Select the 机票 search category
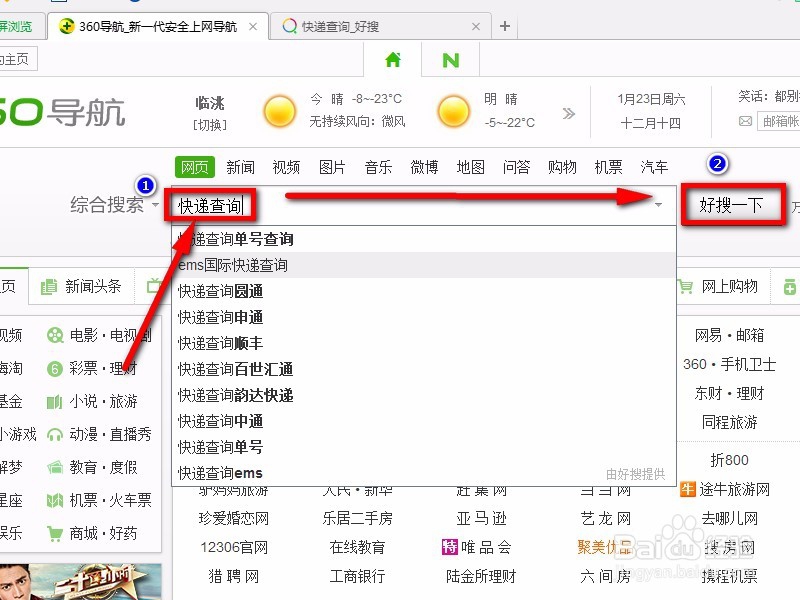 tap(608, 167)
